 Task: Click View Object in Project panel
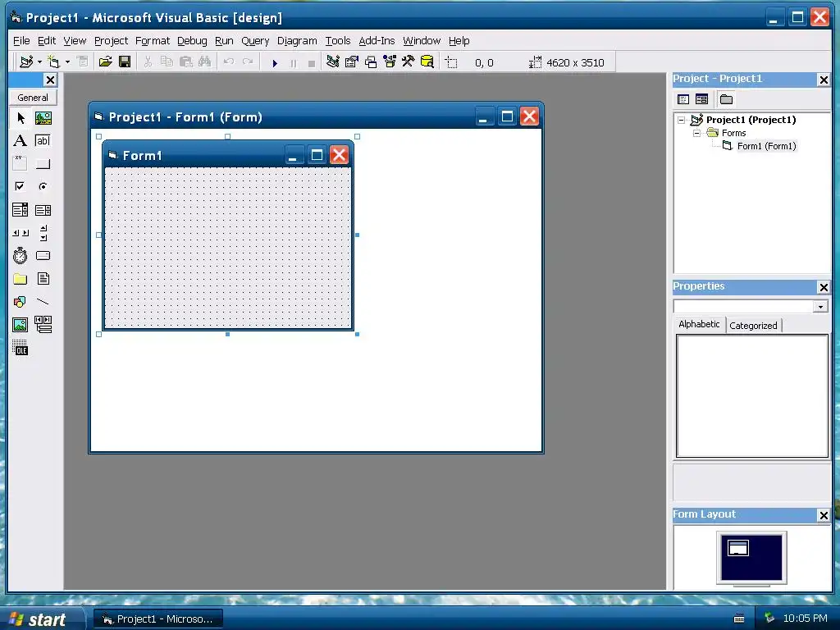coord(702,99)
